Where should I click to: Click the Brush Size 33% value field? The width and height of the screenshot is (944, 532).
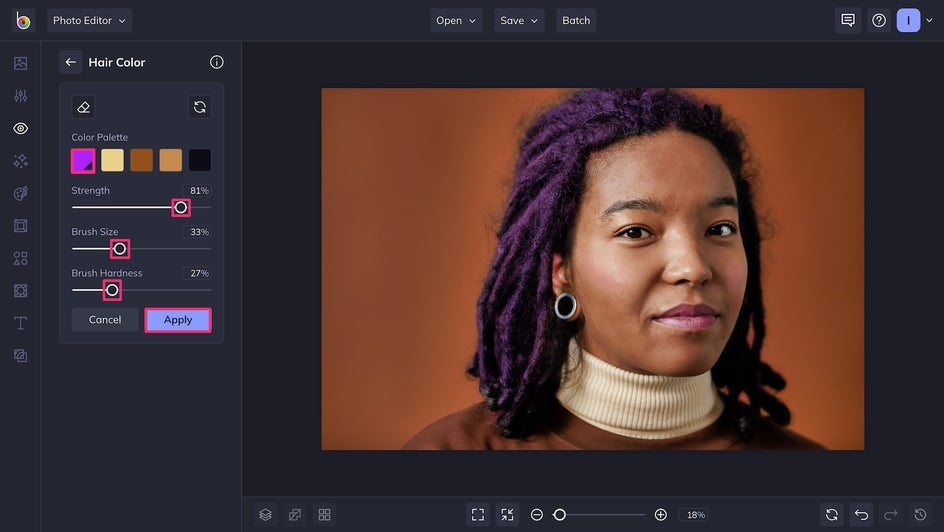[x=199, y=232]
